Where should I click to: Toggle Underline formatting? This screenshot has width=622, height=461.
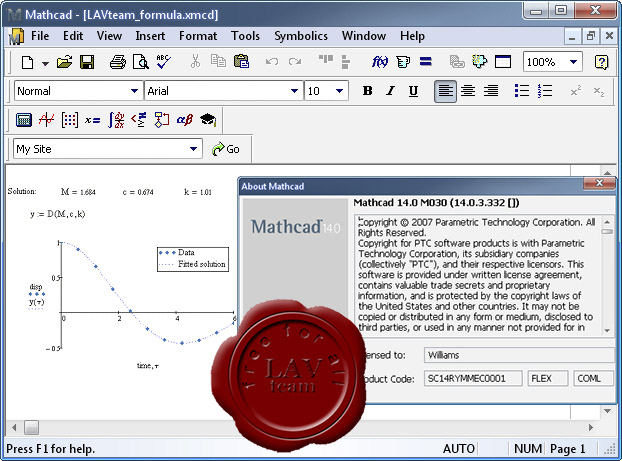(413, 91)
